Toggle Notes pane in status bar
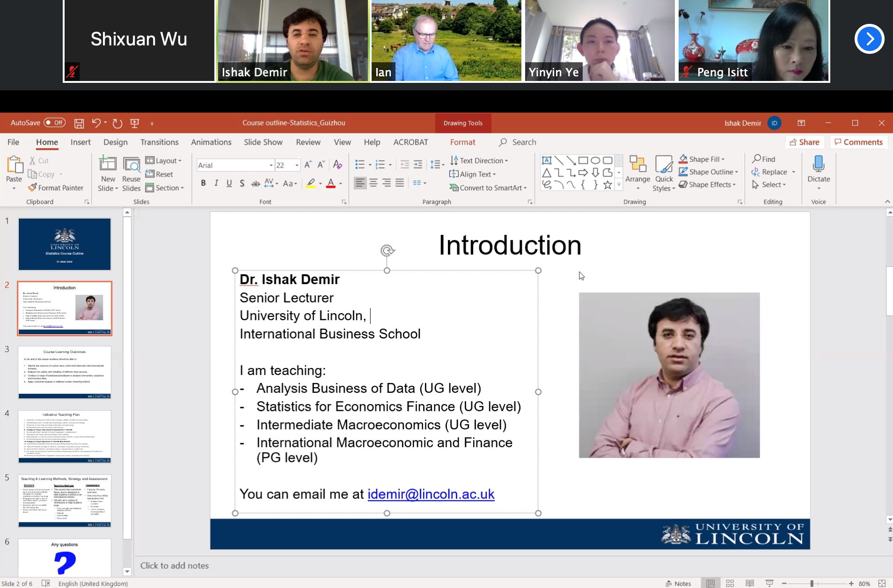Screen dimensions: 893x588 coord(679,583)
